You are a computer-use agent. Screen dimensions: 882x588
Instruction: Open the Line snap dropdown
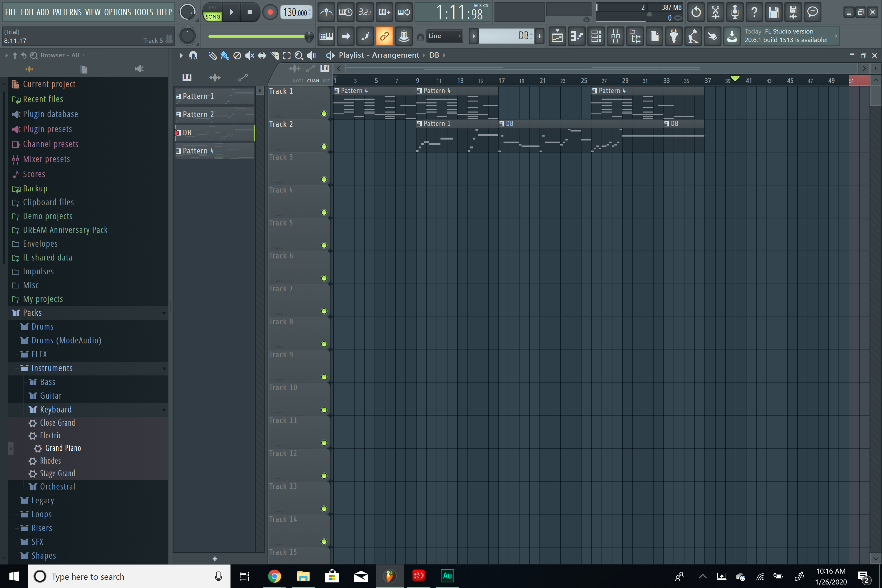click(x=444, y=36)
